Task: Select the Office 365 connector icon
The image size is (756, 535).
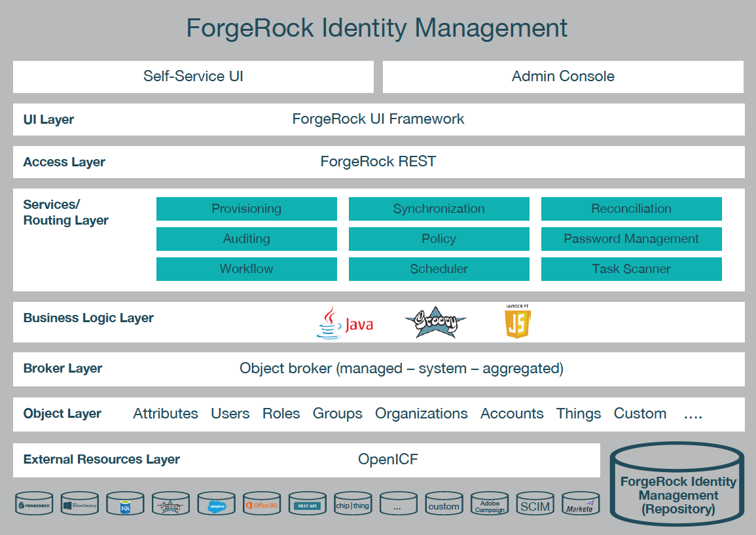Action: 262,506
